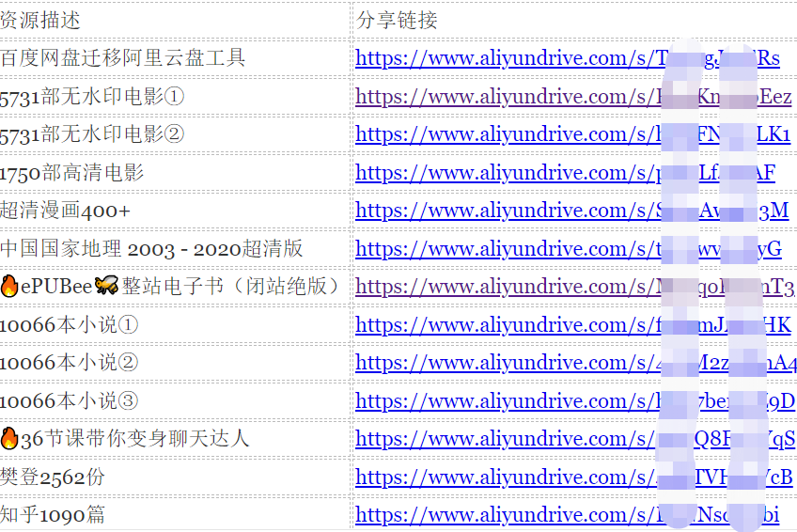Open the share link for 知乎1090篇
The height and width of the screenshot is (532, 797).
click(568, 515)
